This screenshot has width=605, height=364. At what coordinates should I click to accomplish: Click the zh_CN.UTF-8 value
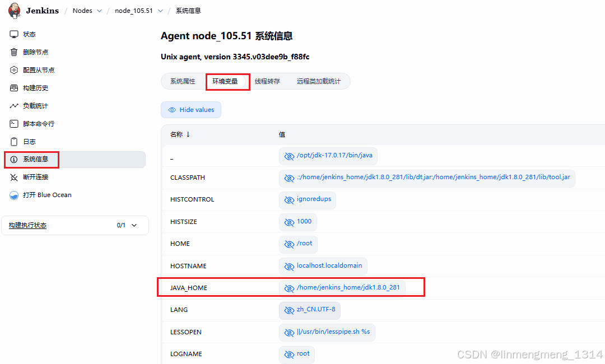click(x=315, y=309)
